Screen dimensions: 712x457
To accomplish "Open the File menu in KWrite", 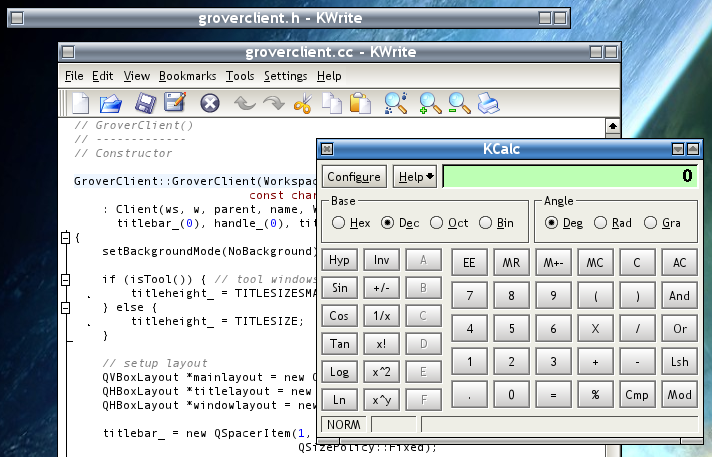I will 74,76.
